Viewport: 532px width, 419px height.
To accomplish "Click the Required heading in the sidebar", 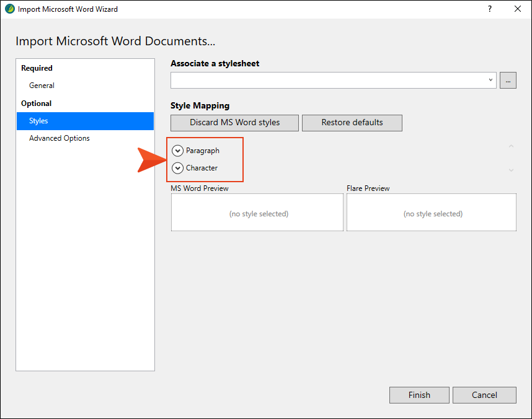I will [x=37, y=68].
